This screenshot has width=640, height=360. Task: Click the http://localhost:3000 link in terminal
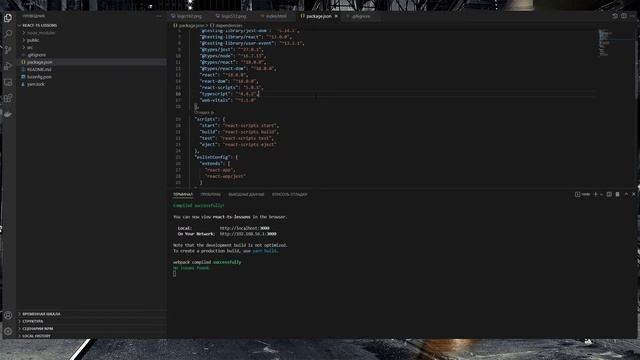pyautogui.click(x=244, y=228)
